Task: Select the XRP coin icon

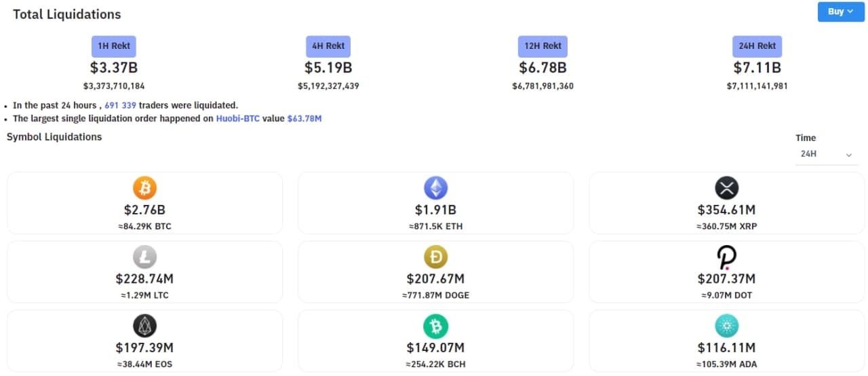Action: (726, 188)
